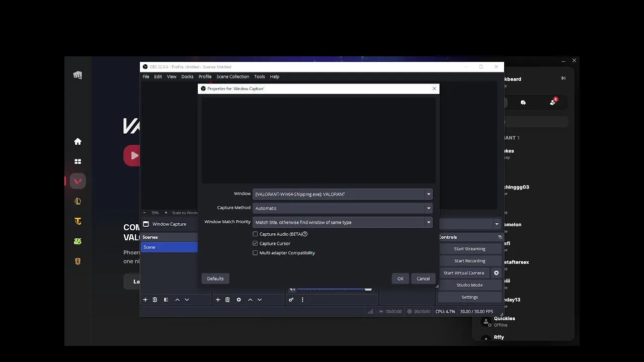The height and width of the screenshot is (362, 644).
Task: Uncheck Capture Cursor checkbox
Action: coord(255,243)
